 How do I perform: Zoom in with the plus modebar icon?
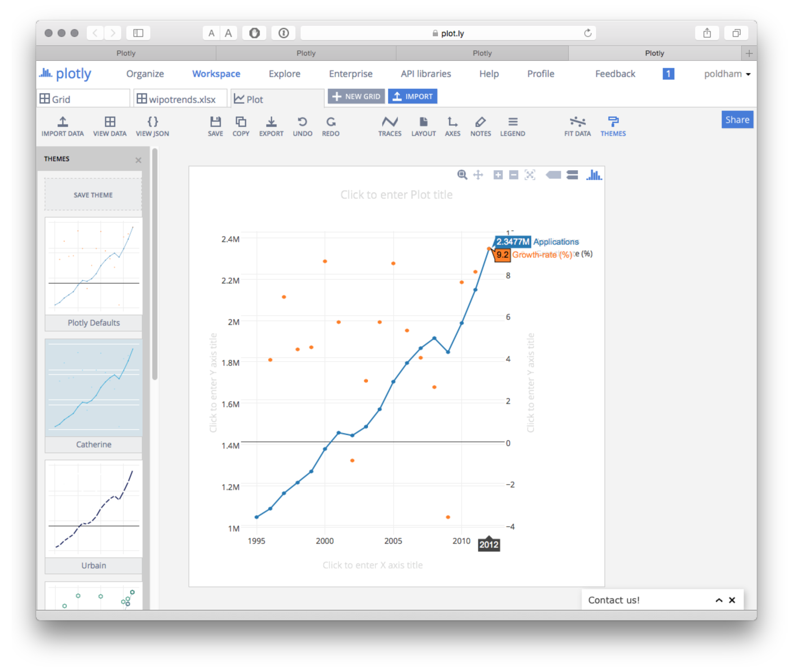[x=498, y=175]
